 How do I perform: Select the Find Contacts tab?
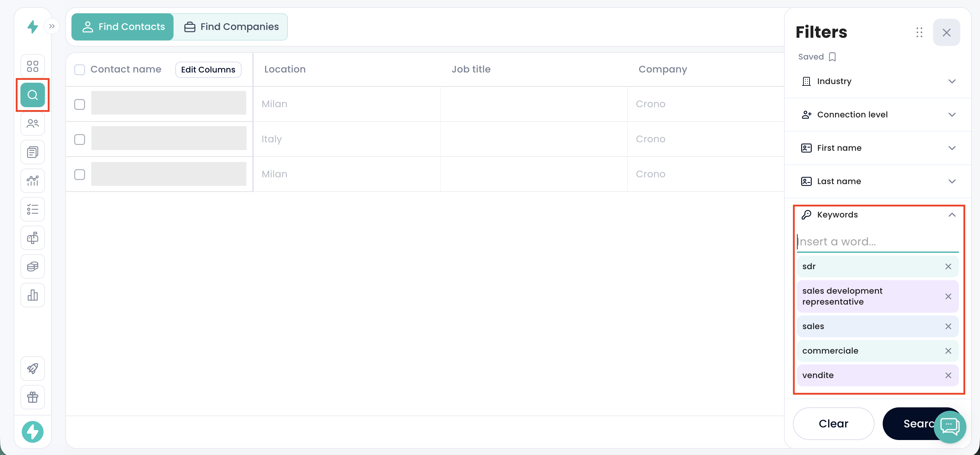[123, 27]
